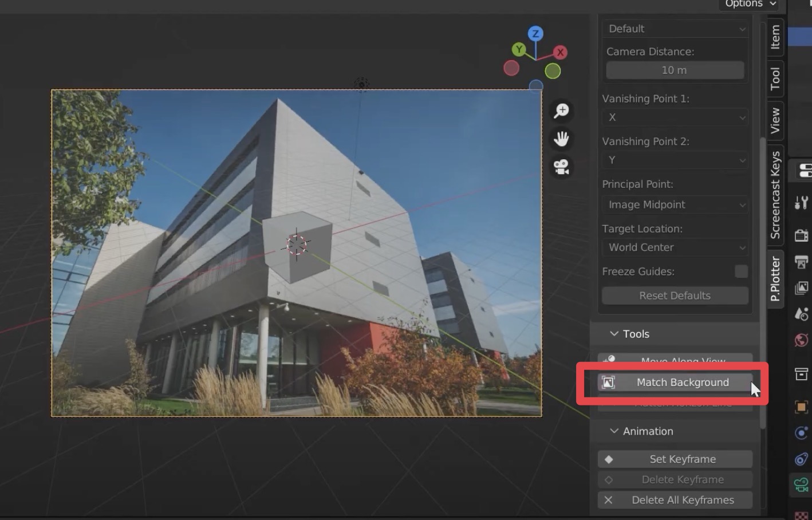This screenshot has height=520, width=812.
Task: Open the Principal Point Image Midpoint dropdown
Action: pos(675,205)
